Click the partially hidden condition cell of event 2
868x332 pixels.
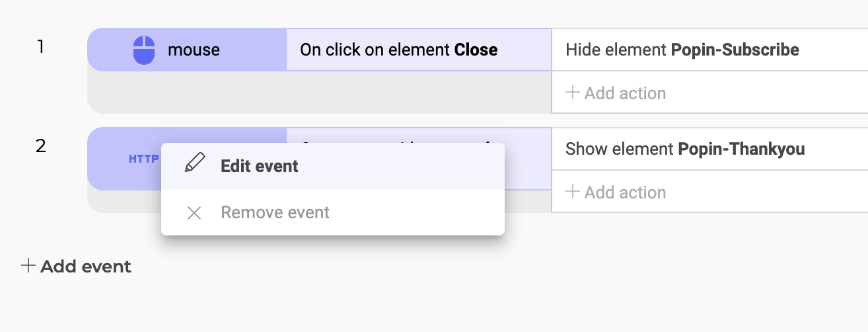click(x=528, y=159)
